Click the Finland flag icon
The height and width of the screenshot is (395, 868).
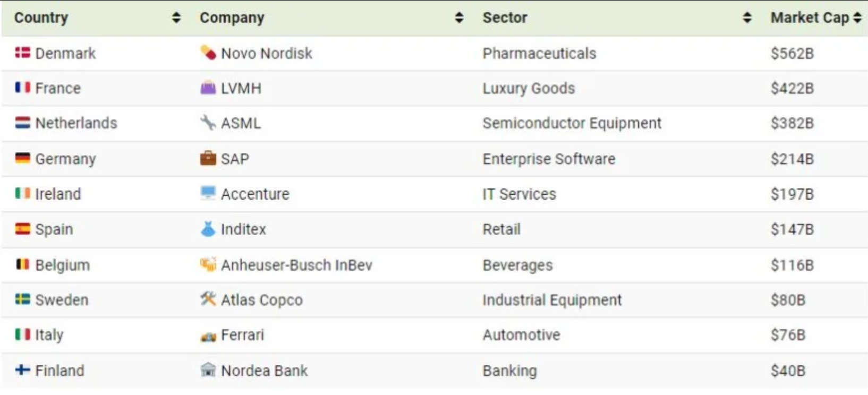[22, 370]
